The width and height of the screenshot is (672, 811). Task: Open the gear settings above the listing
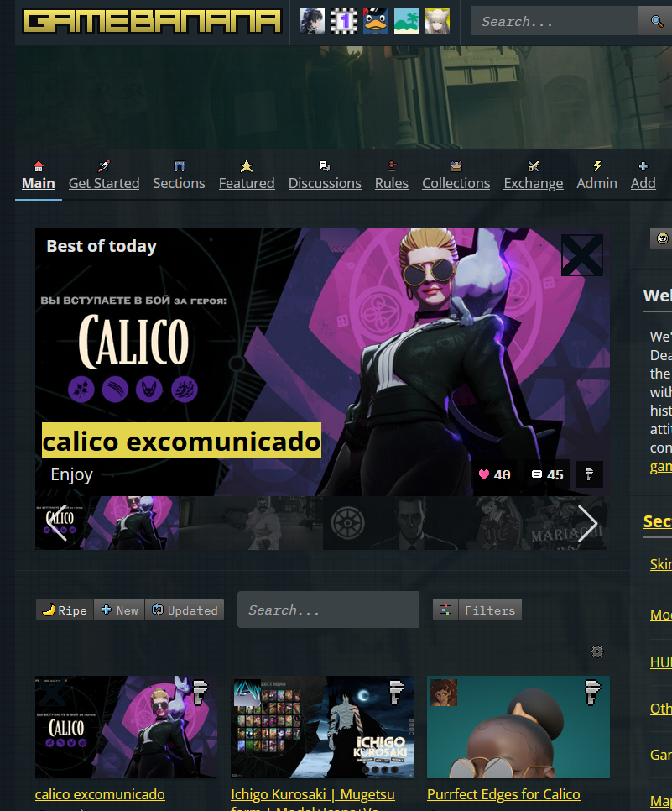click(x=597, y=651)
